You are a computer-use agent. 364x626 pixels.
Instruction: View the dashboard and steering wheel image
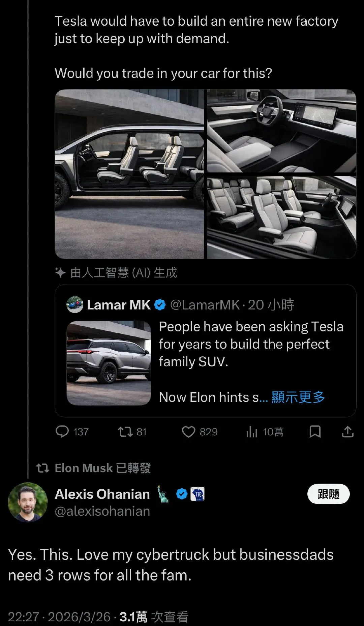pyautogui.click(x=282, y=131)
